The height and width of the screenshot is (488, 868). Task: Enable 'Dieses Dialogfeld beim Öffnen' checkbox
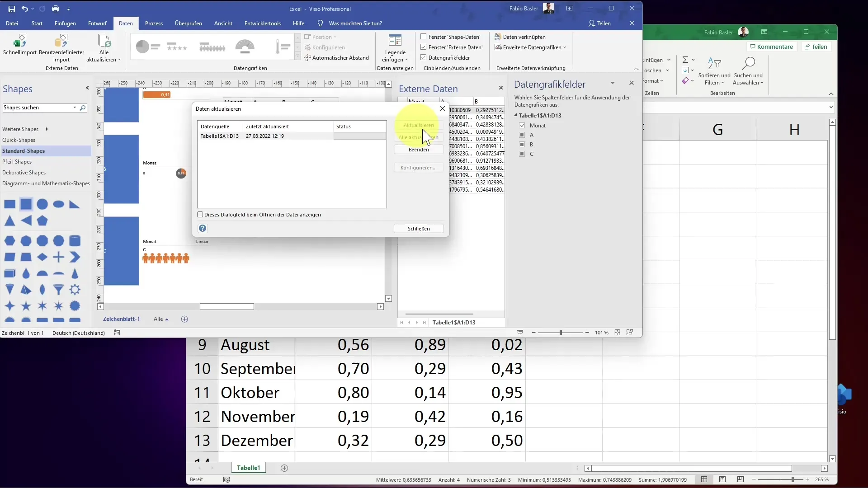[x=200, y=215]
